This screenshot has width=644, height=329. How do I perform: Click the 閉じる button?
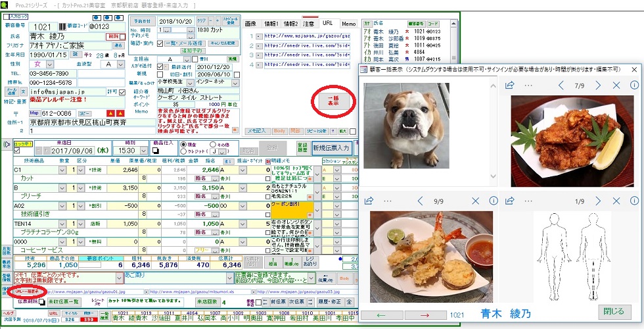614,311
